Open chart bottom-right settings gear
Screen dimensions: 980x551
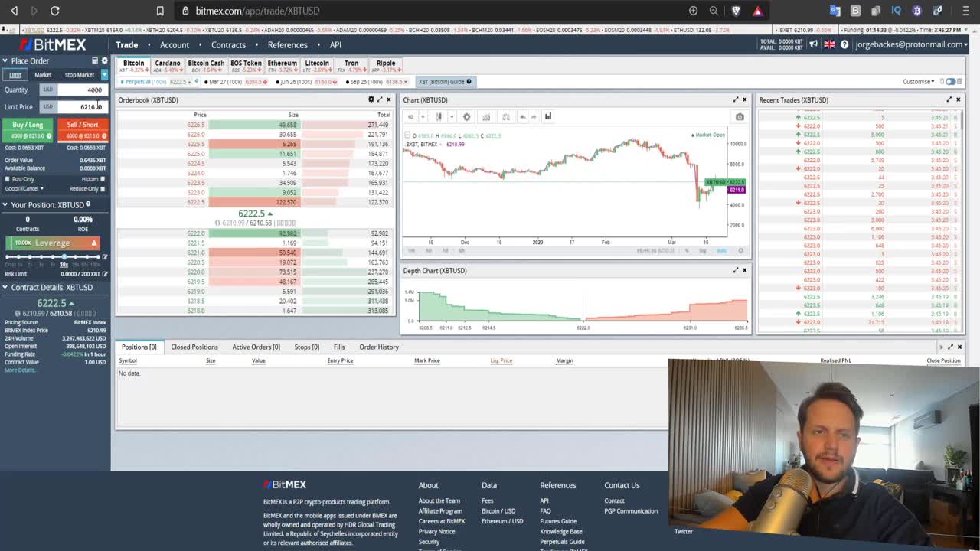tap(740, 250)
